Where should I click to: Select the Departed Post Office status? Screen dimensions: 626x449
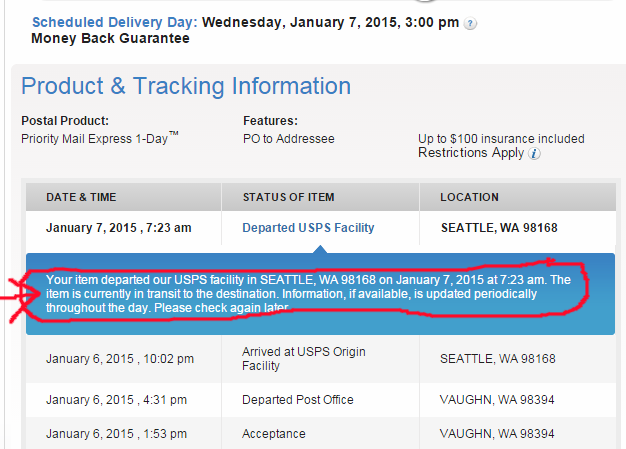tap(298, 400)
